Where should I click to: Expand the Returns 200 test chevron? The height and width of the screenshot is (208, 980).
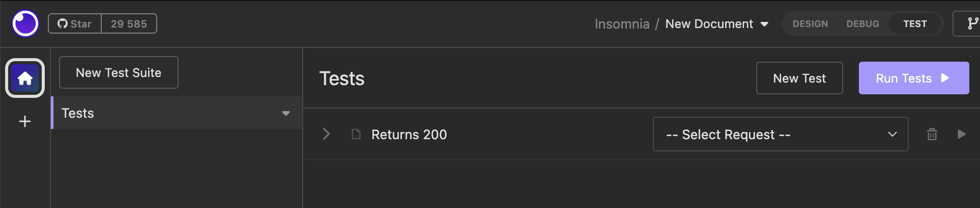click(x=327, y=134)
